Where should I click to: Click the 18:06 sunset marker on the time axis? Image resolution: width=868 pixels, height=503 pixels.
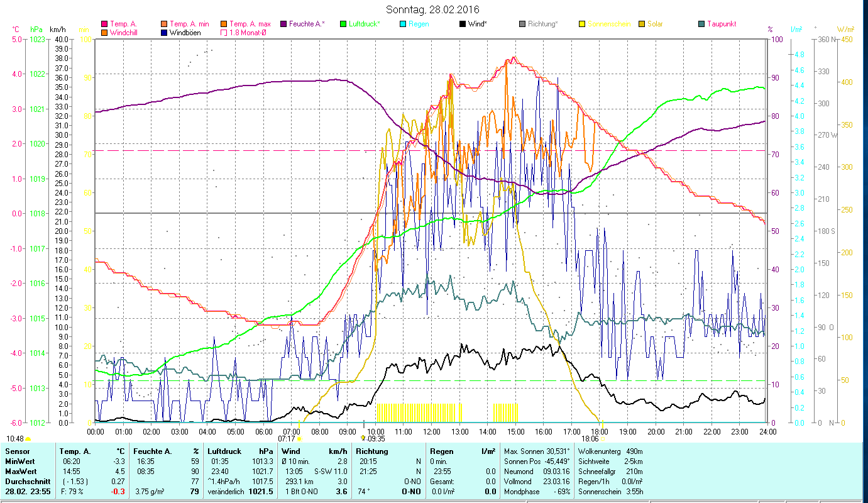pyautogui.click(x=591, y=439)
